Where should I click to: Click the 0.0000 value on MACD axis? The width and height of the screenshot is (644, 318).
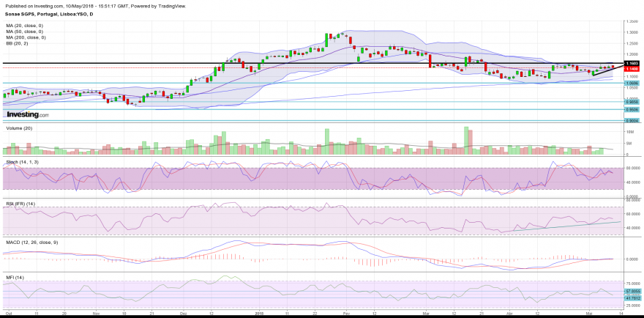(x=632, y=259)
